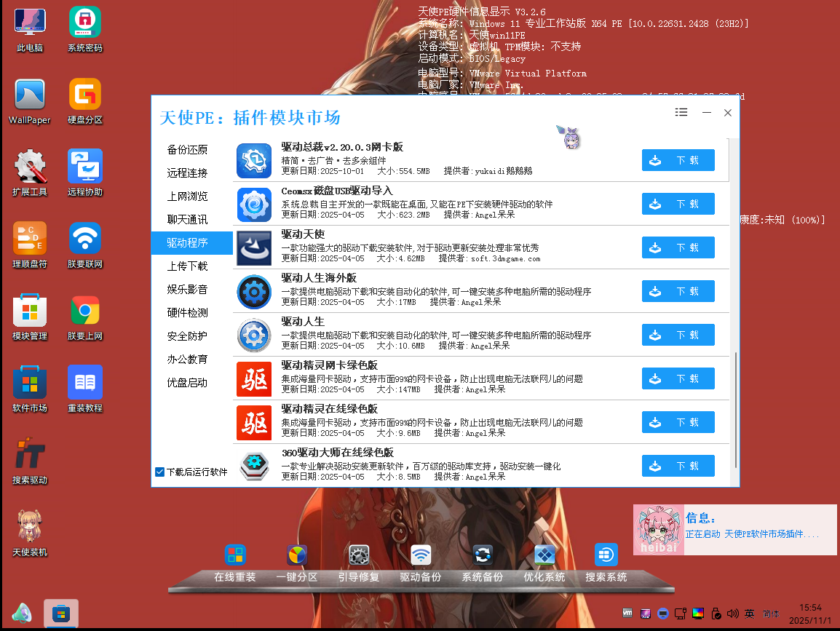Select the 备份还原 category
The height and width of the screenshot is (631, 840).
[x=187, y=150]
